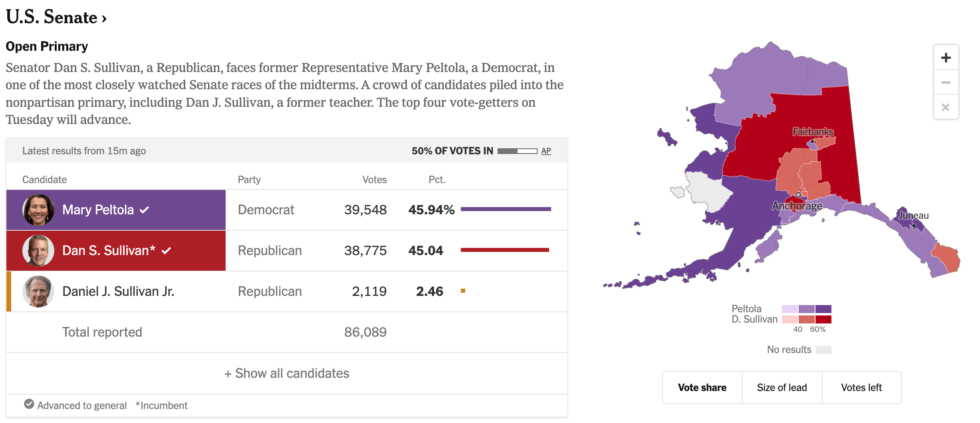Screen dimensions: 980x423
Task: Switch map to Votes left view
Action: coord(861,387)
